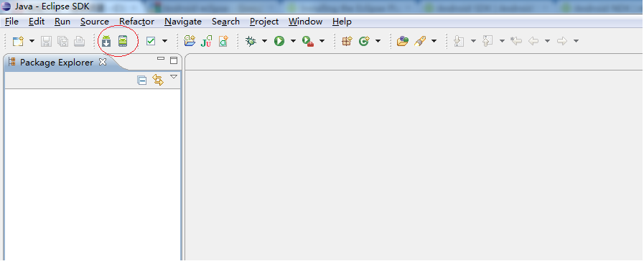Click the Open Type icon
The image size is (644, 269).
403,41
